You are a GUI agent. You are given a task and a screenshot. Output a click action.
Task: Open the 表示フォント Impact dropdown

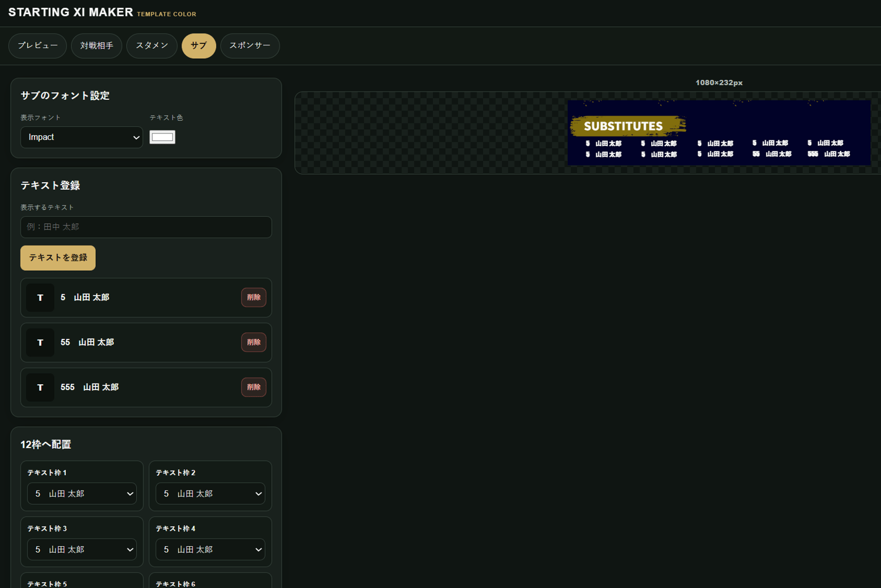pos(82,137)
